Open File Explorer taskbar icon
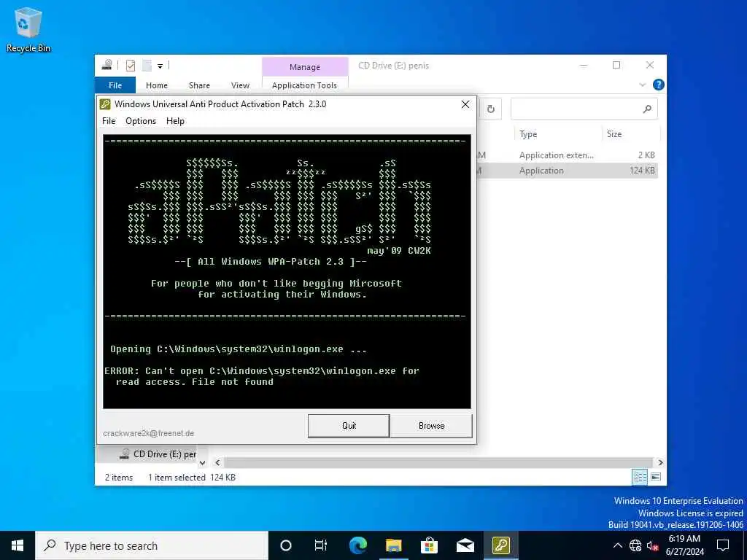Screen dimensions: 747x560 pos(393,545)
